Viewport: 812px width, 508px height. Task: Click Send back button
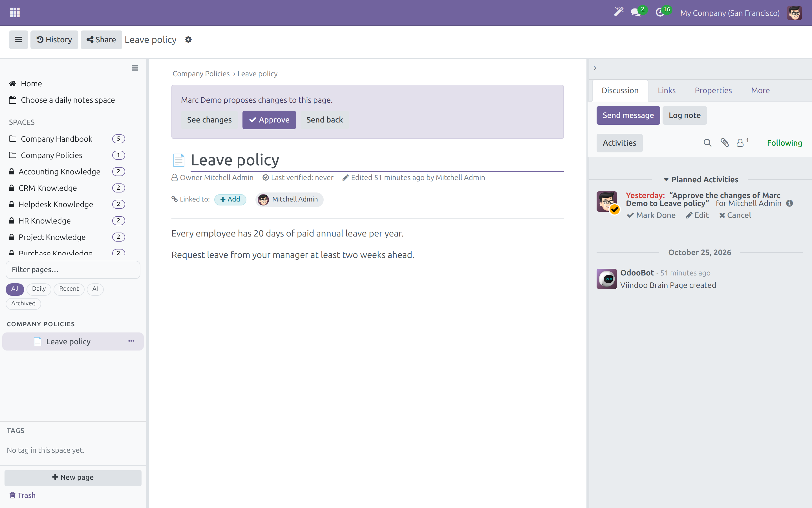click(325, 120)
